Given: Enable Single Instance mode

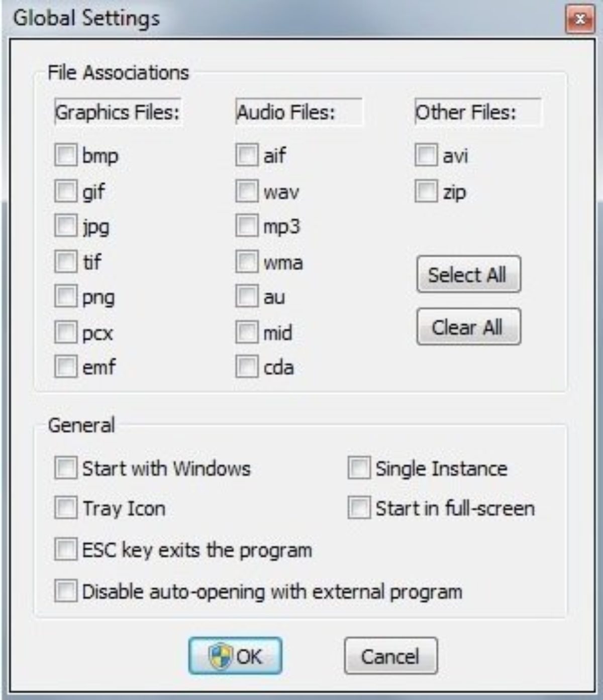Looking at the screenshot, I should pos(359,468).
